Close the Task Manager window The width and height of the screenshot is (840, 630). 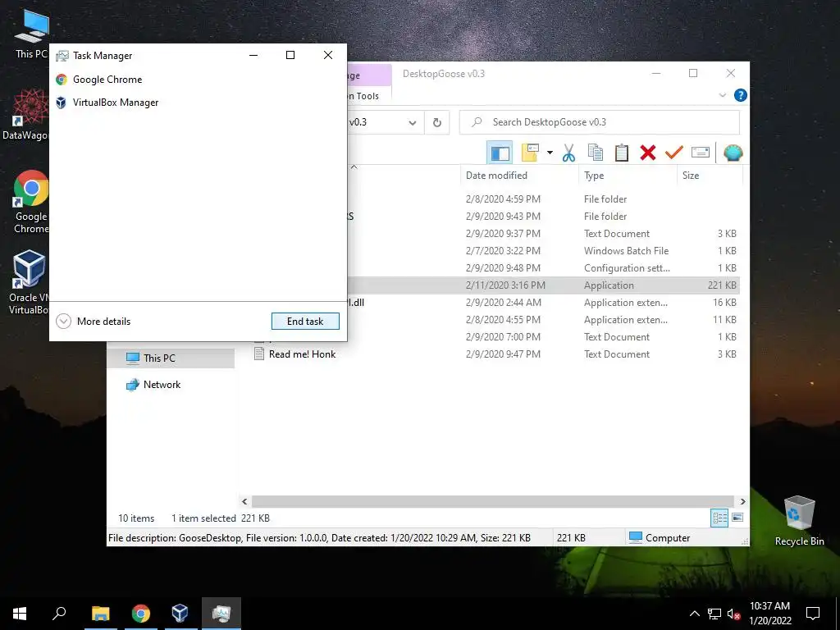[328, 55]
